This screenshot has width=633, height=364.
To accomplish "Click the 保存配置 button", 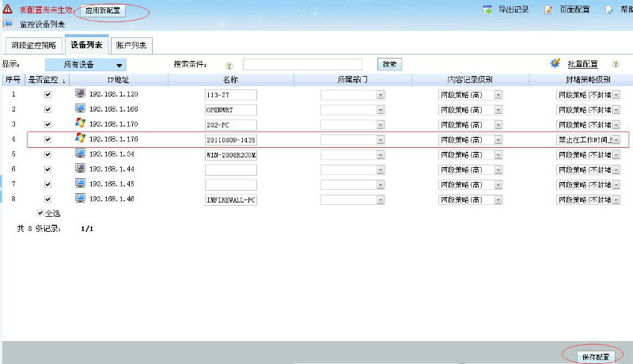I will [595, 356].
